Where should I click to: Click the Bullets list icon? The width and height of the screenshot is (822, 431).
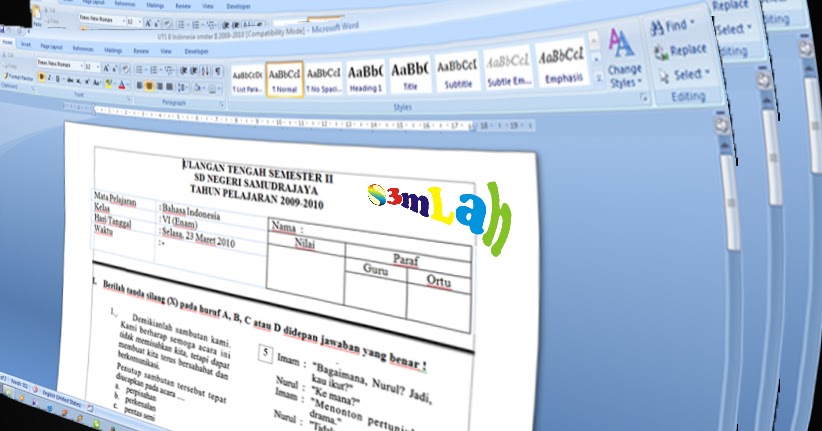[139, 70]
